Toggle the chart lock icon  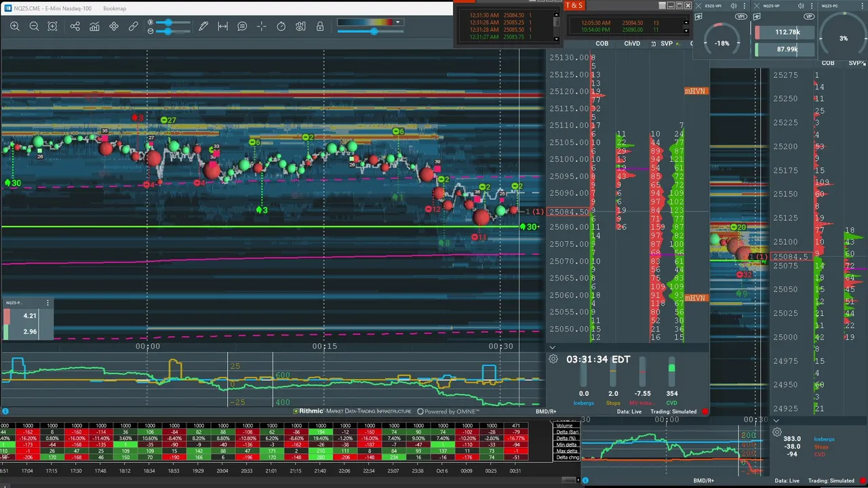(319, 26)
